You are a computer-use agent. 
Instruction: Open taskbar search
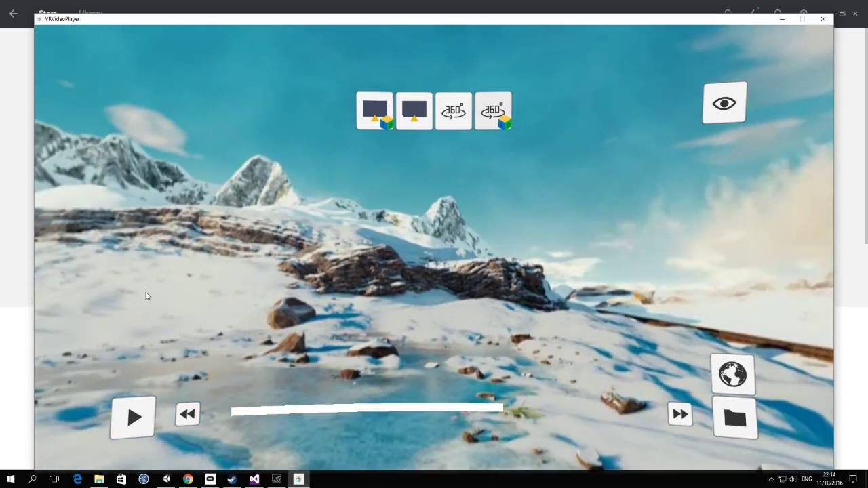[33, 479]
